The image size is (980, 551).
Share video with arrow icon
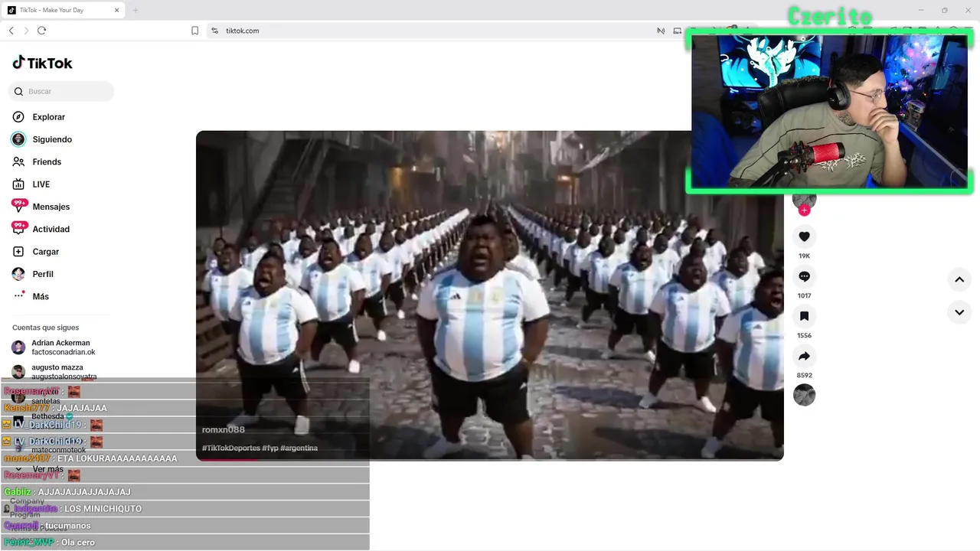pyautogui.click(x=804, y=356)
